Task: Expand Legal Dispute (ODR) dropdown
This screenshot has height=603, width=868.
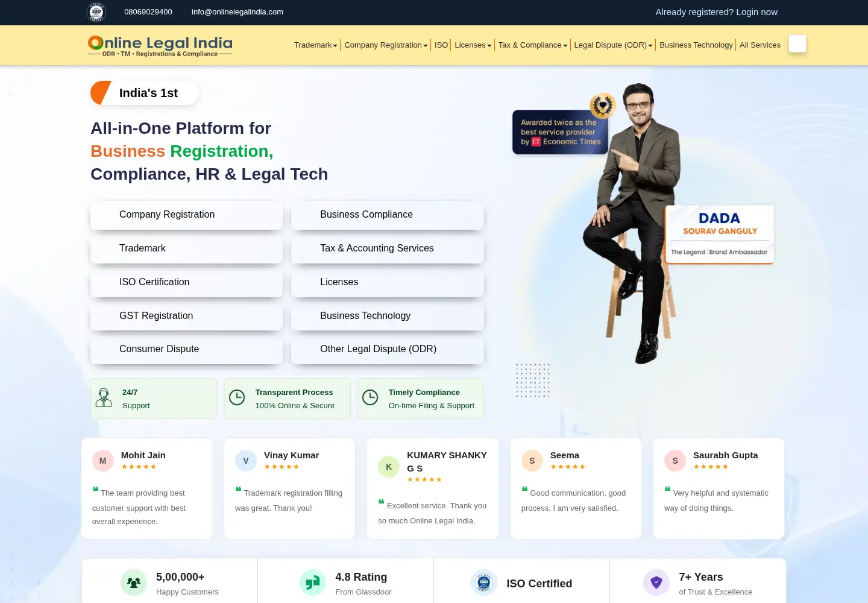Action: coord(613,45)
